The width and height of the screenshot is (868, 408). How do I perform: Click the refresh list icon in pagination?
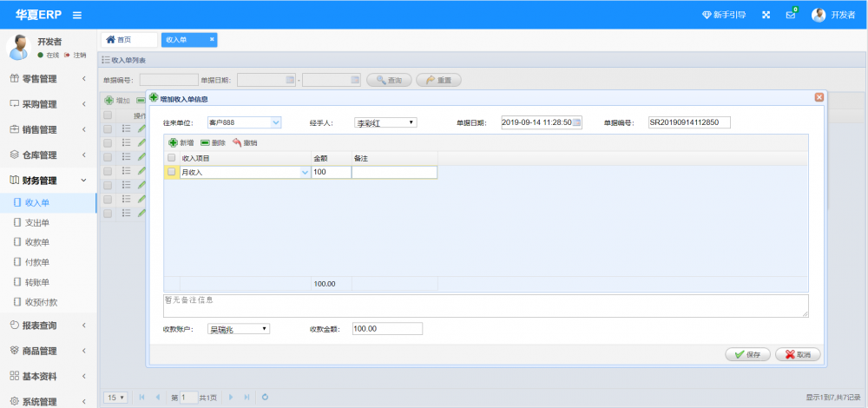265,398
